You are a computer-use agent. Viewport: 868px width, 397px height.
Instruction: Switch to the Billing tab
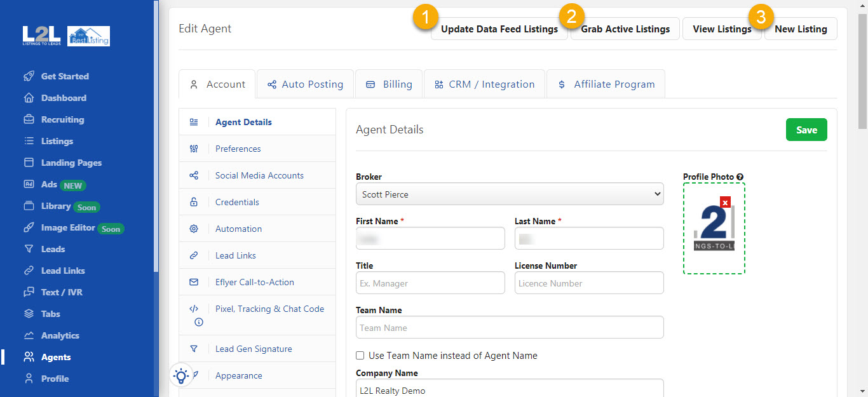[389, 83]
